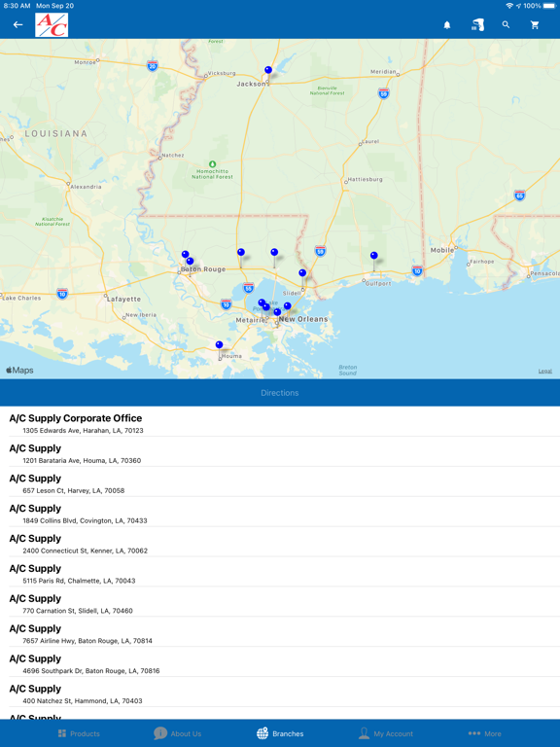Open the A/C logo home link
The height and width of the screenshot is (747, 560).
[52, 24]
